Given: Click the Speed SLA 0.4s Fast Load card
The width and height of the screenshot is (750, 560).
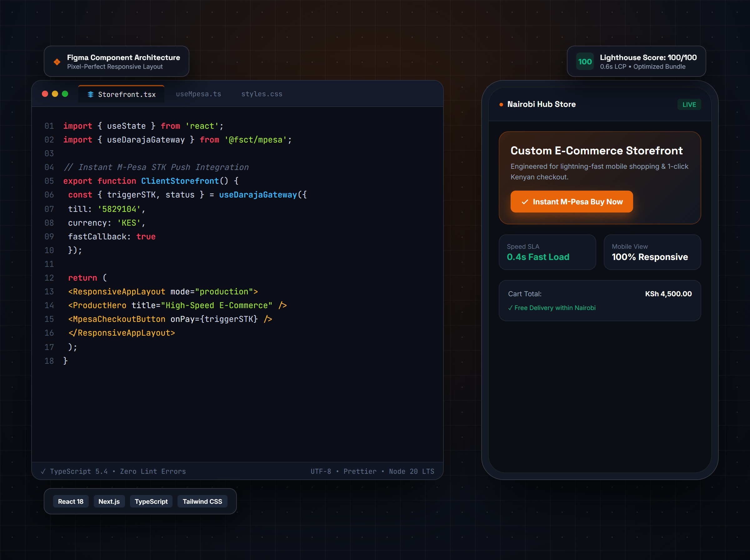Looking at the screenshot, I should [547, 252].
